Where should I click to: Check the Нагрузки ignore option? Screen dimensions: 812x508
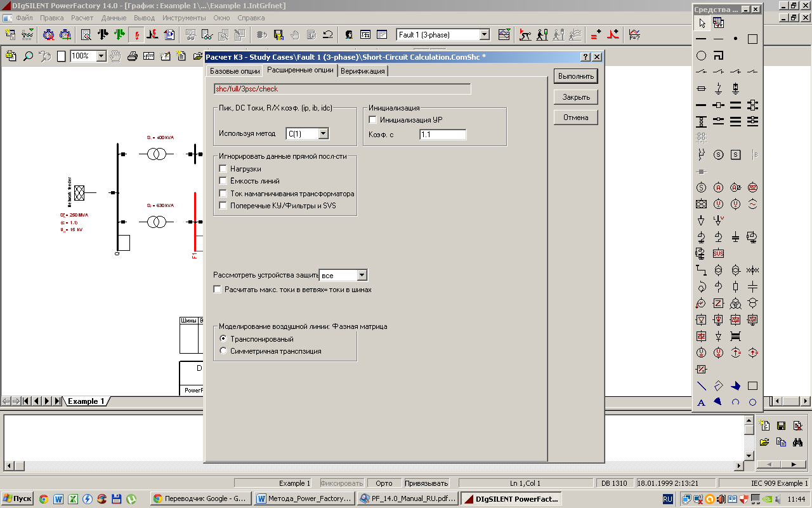223,169
